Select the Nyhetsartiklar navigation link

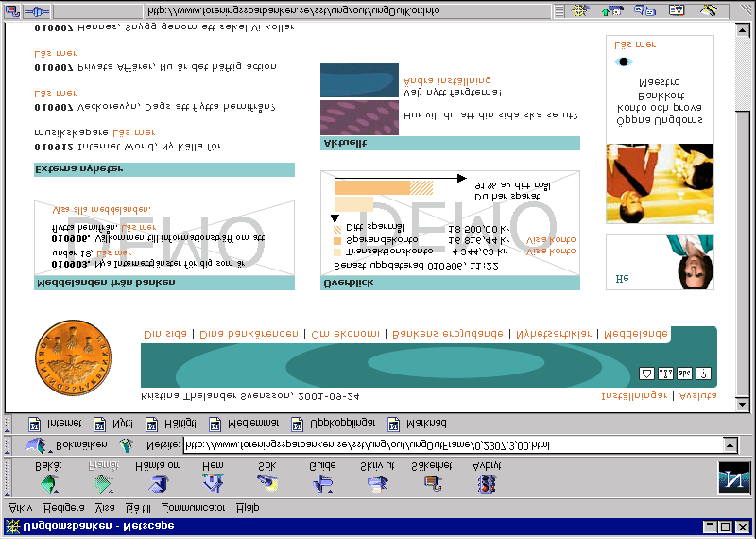(x=554, y=334)
